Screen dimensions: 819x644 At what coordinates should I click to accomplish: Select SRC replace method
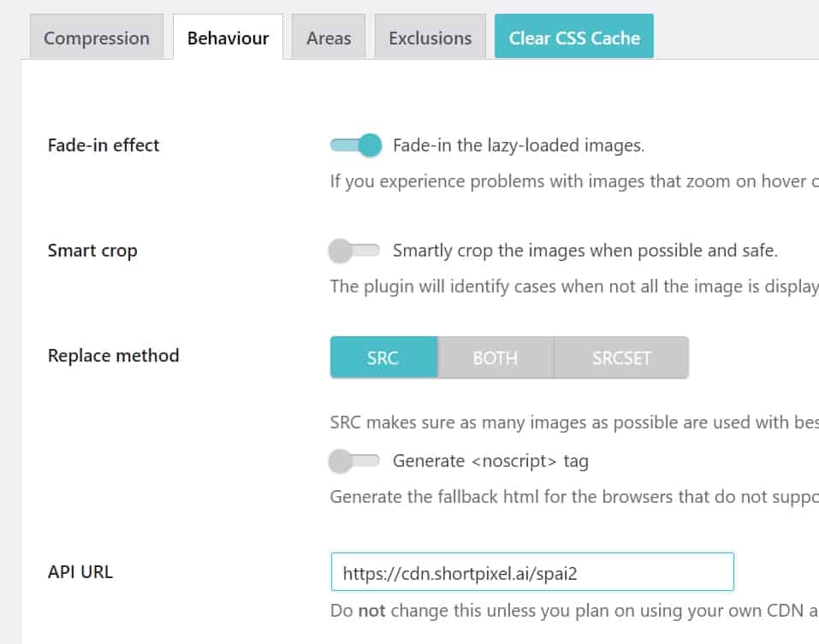pyautogui.click(x=383, y=357)
